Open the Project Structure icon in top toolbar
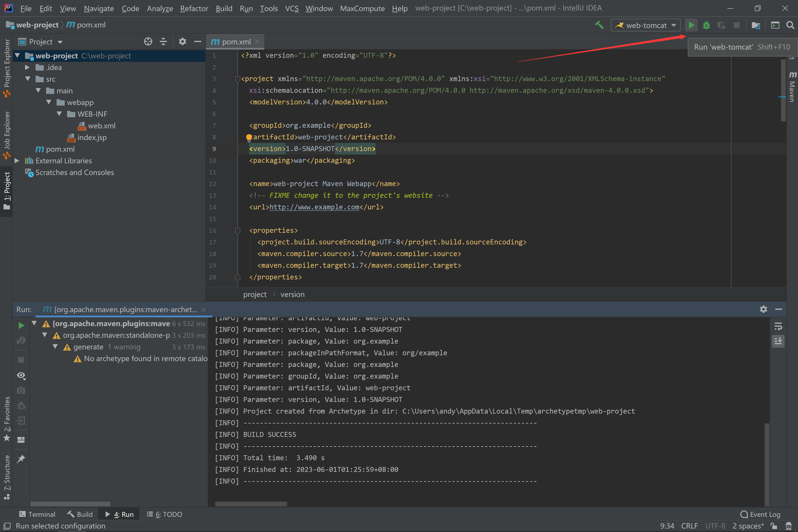This screenshot has height=532, width=798. click(756, 25)
